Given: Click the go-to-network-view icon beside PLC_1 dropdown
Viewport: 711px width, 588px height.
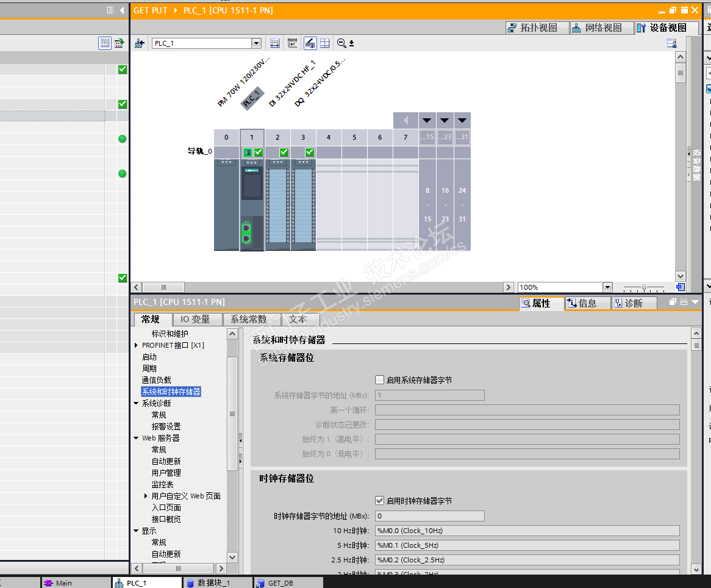Looking at the screenshot, I should coord(140,43).
